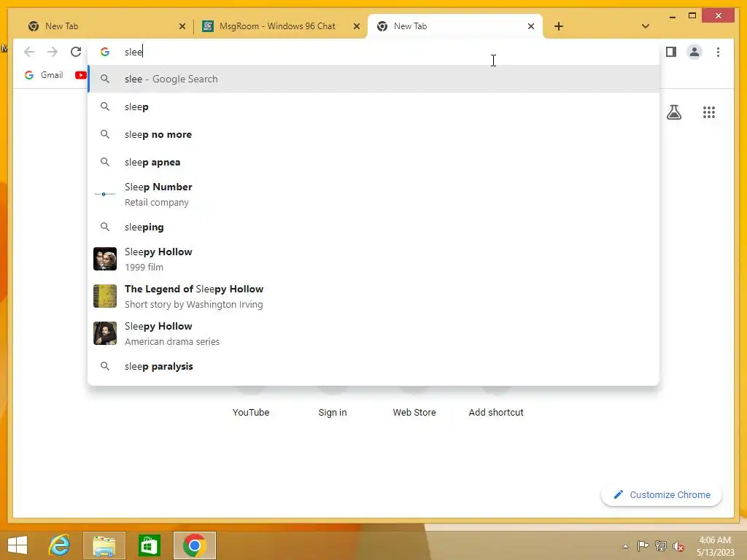Open the Windows Store taskbar icon
Screen dimensions: 747x560
click(149, 545)
